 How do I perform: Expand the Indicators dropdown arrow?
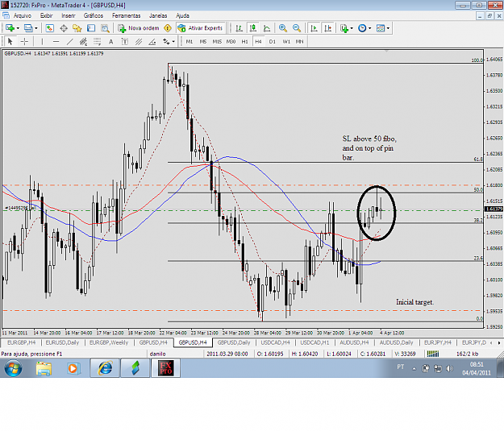point(352,28)
